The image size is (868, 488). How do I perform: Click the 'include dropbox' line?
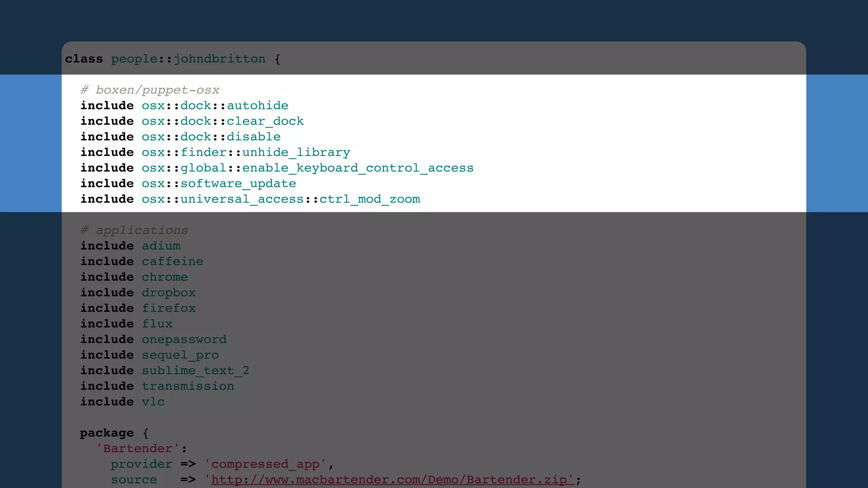pos(138,293)
